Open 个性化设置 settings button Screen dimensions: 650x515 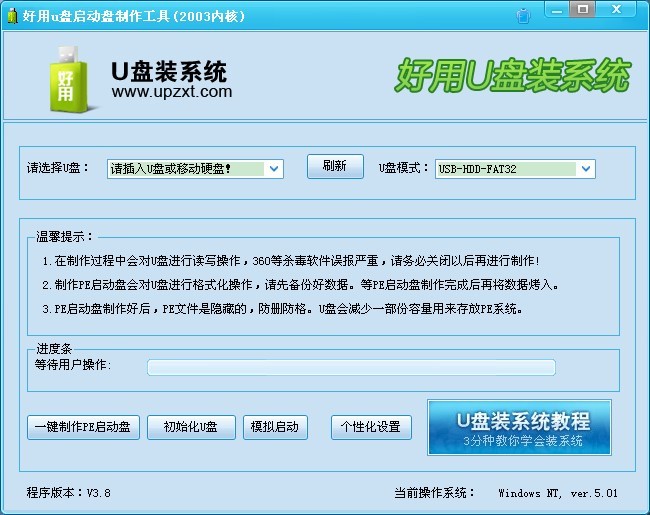[x=371, y=427]
